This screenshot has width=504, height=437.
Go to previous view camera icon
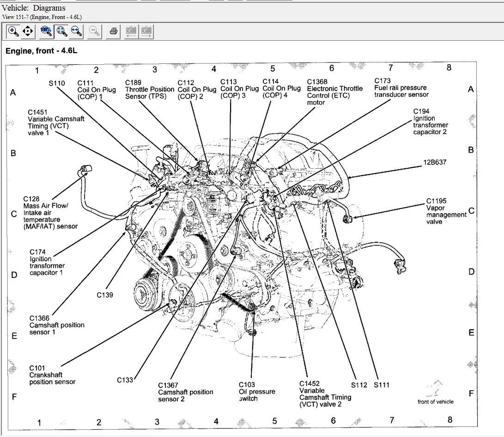131,31
